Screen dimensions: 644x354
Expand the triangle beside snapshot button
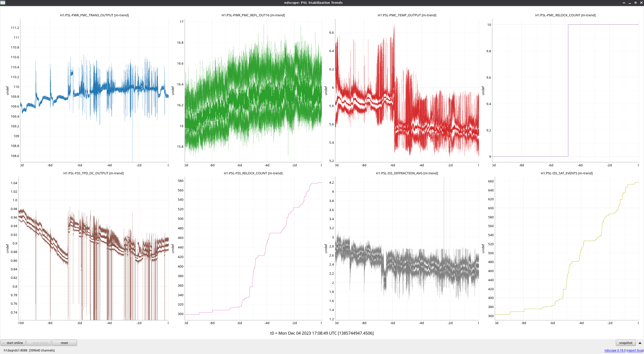click(x=640, y=343)
